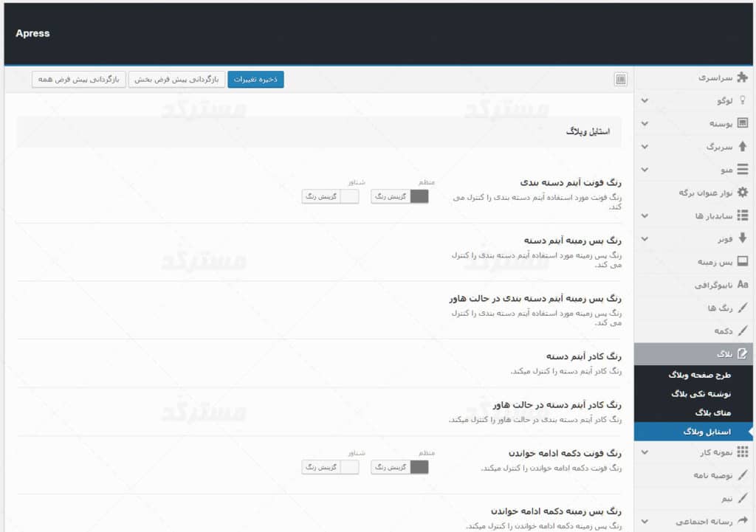This screenshot has height=532, width=756.
Task: Open the تایپوگرافی settings section
Action: pos(693,285)
